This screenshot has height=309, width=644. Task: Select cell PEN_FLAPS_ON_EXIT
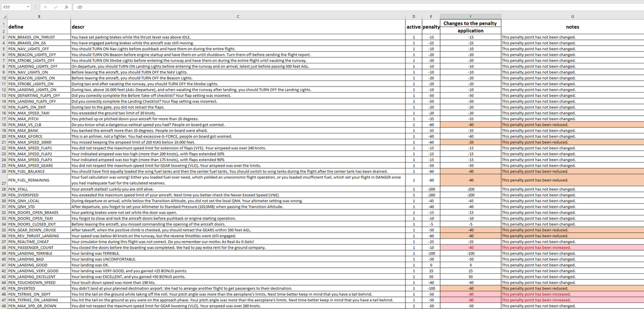pos(39,107)
